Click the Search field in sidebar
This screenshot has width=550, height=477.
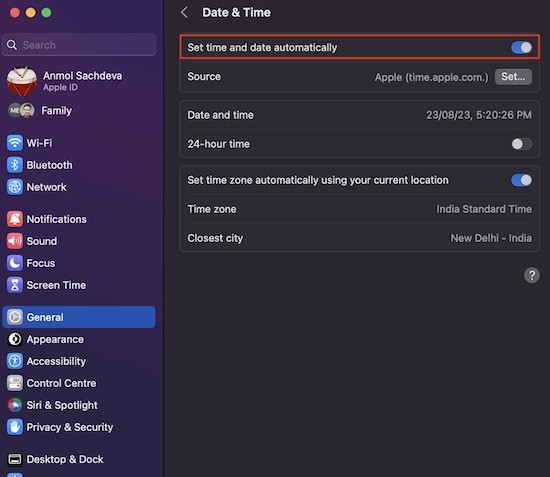[x=79, y=45]
